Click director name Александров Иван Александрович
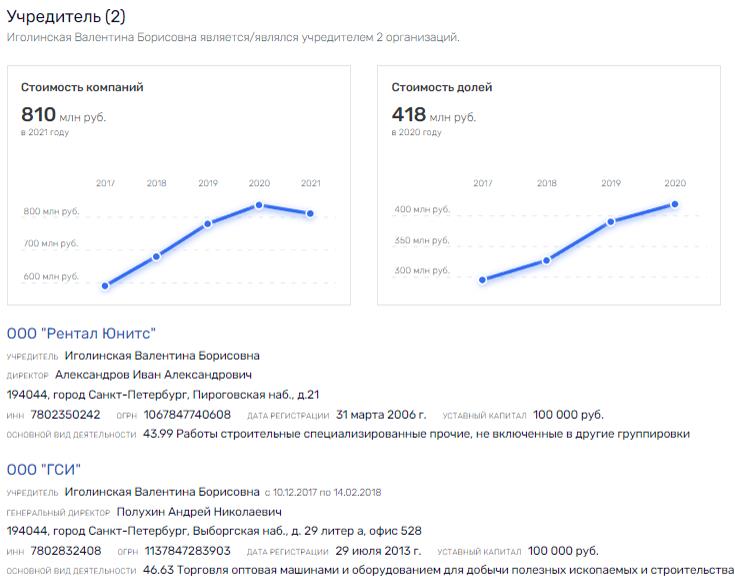Viewport: 735px width, 587px height. (153, 375)
